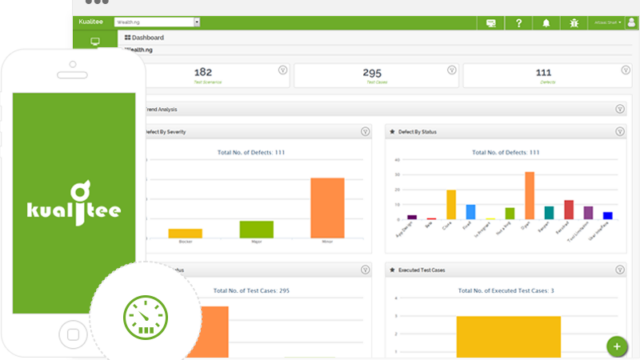Open the Dashboard heading tab
Image resolution: width=640 pixels, height=360 pixels.
(x=144, y=38)
